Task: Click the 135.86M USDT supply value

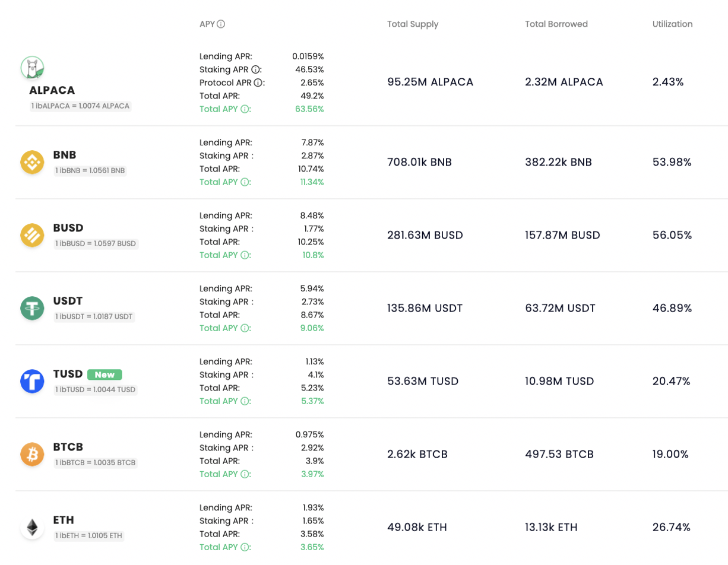Action: point(425,308)
